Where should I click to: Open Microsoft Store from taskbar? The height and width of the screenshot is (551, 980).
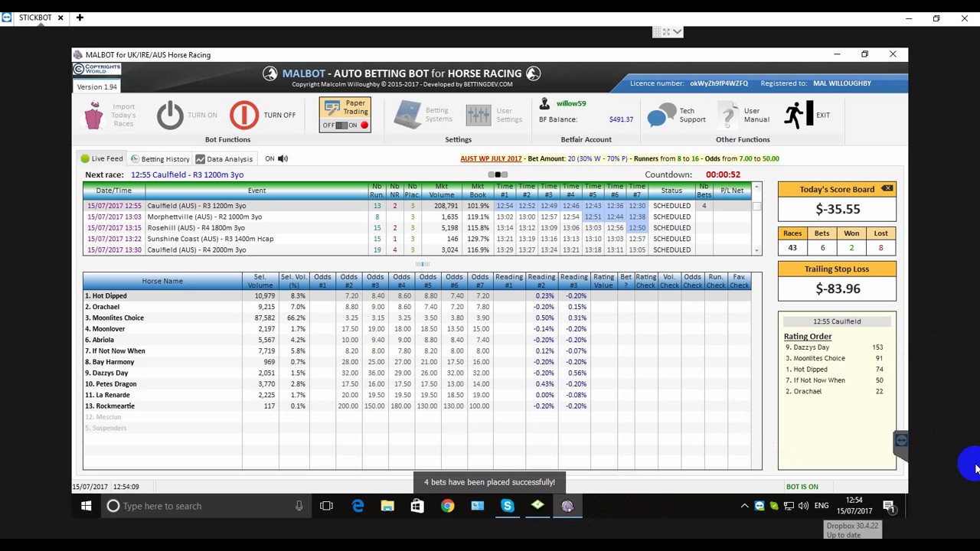[x=417, y=506]
